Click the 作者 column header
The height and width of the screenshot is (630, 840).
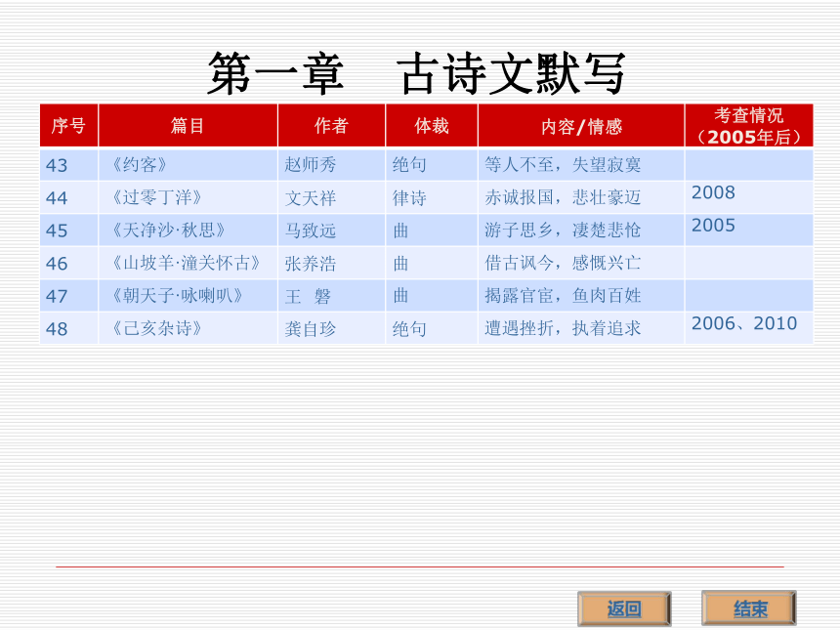click(x=331, y=126)
